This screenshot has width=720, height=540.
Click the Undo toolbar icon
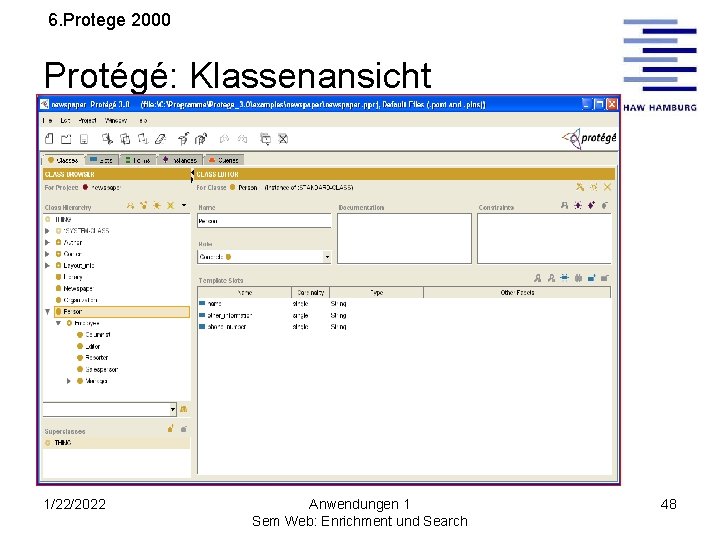[225, 139]
